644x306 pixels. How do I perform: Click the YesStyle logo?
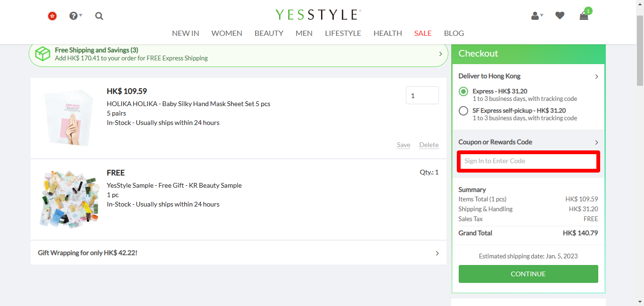(x=318, y=14)
